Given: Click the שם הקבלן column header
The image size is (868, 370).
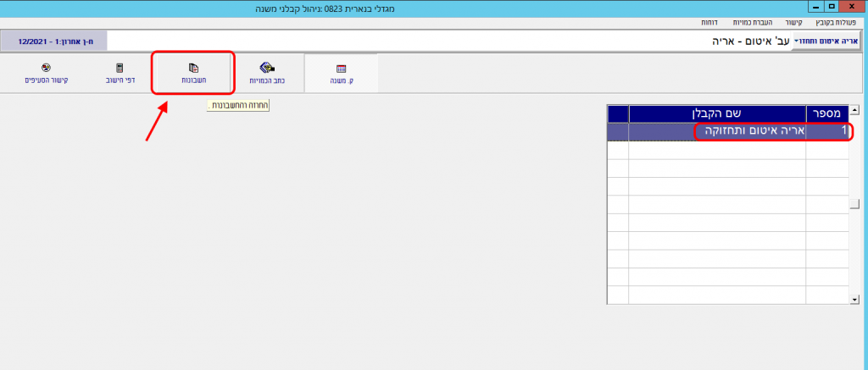Looking at the screenshot, I should (717, 113).
